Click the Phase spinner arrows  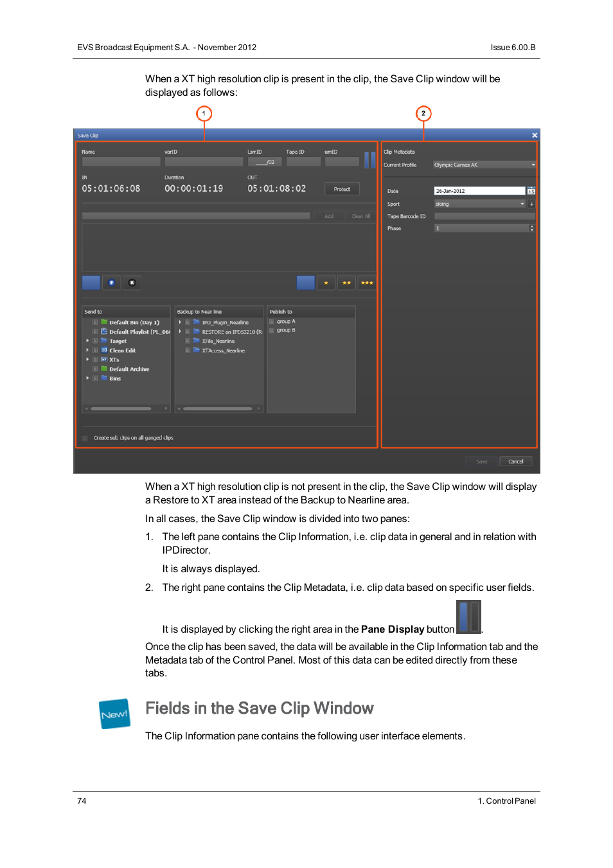coord(531,228)
